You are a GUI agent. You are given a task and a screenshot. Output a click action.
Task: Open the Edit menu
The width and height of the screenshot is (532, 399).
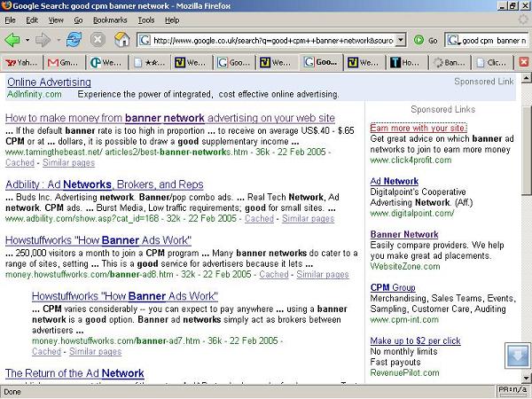click(32, 20)
